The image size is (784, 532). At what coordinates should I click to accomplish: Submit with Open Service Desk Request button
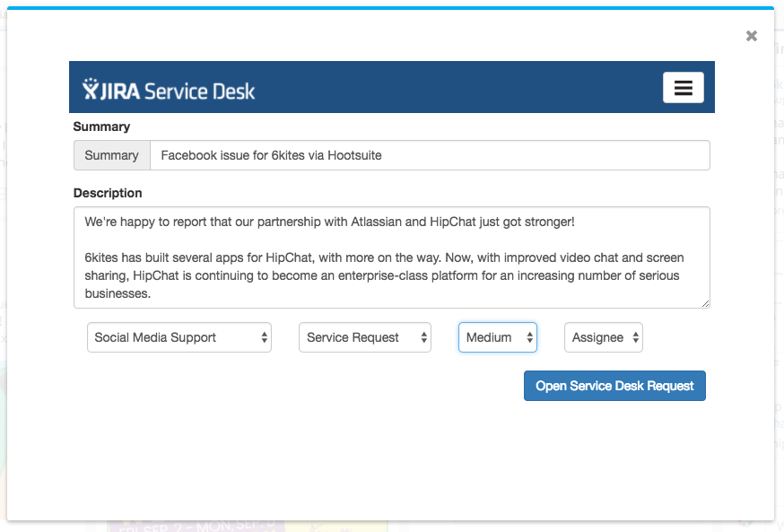(614, 386)
